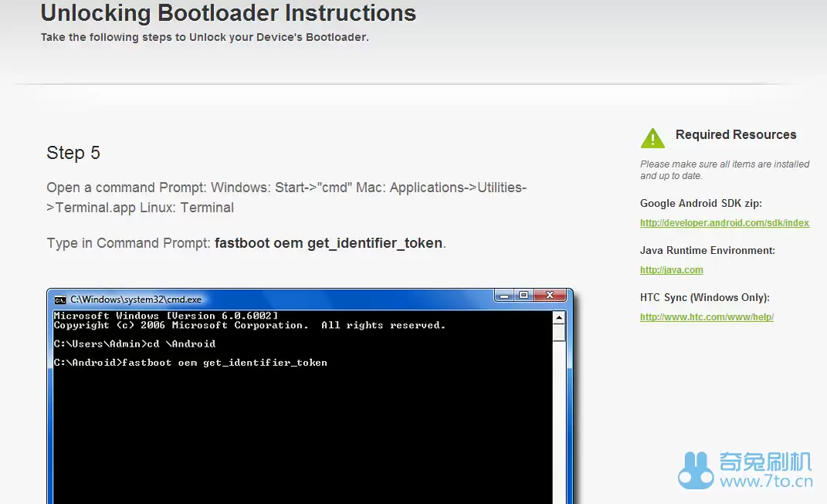Select the Step 5 heading

tap(73, 153)
